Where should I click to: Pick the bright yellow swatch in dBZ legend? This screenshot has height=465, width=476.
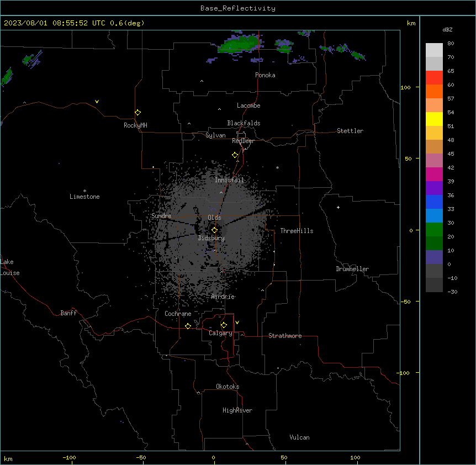click(x=434, y=119)
